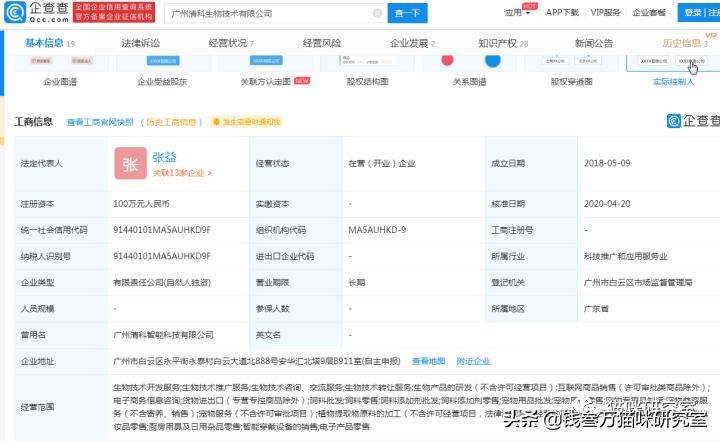Screen dimensions: 720x441
Task: Switch to the 基本信息 tab
Action: click(x=50, y=43)
